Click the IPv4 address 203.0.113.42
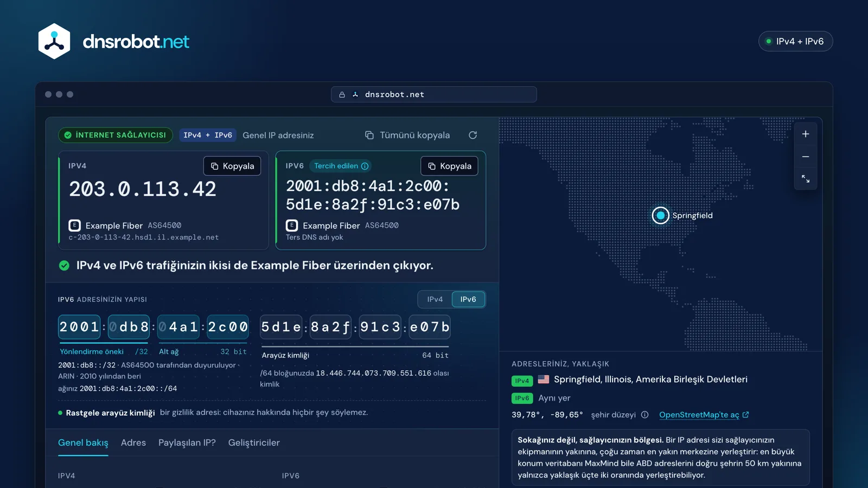This screenshot has width=868, height=488. pyautogui.click(x=143, y=189)
